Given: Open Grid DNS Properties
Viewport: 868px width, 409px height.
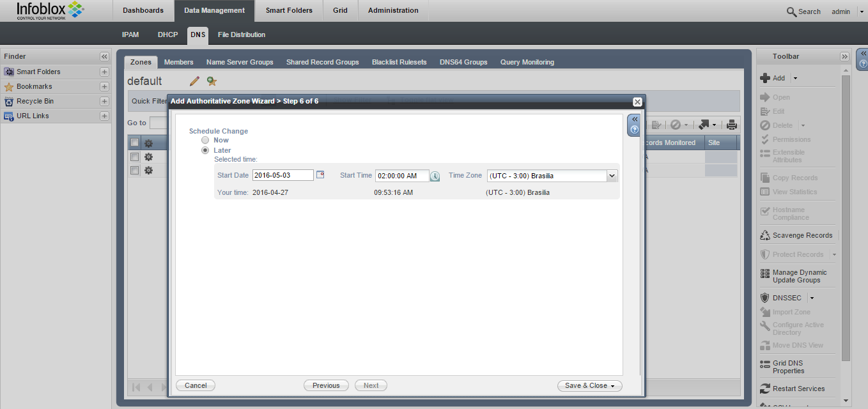Looking at the screenshot, I should (787, 367).
